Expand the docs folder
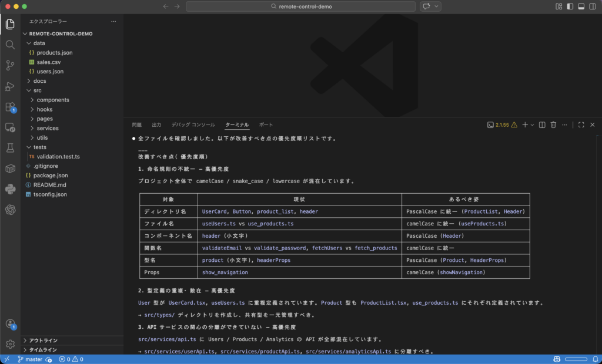 click(39, 81)
